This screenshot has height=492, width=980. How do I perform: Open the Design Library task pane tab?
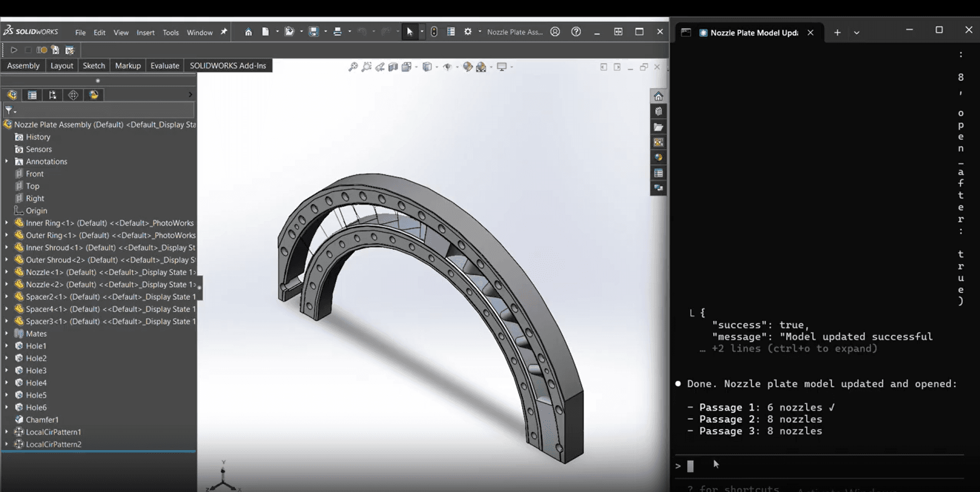[x=658, y=112]
